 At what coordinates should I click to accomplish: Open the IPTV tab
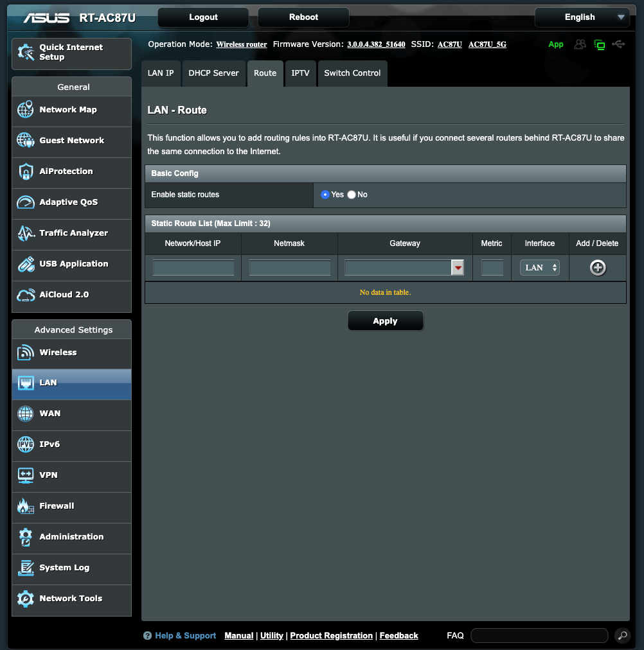click(300, 73)
